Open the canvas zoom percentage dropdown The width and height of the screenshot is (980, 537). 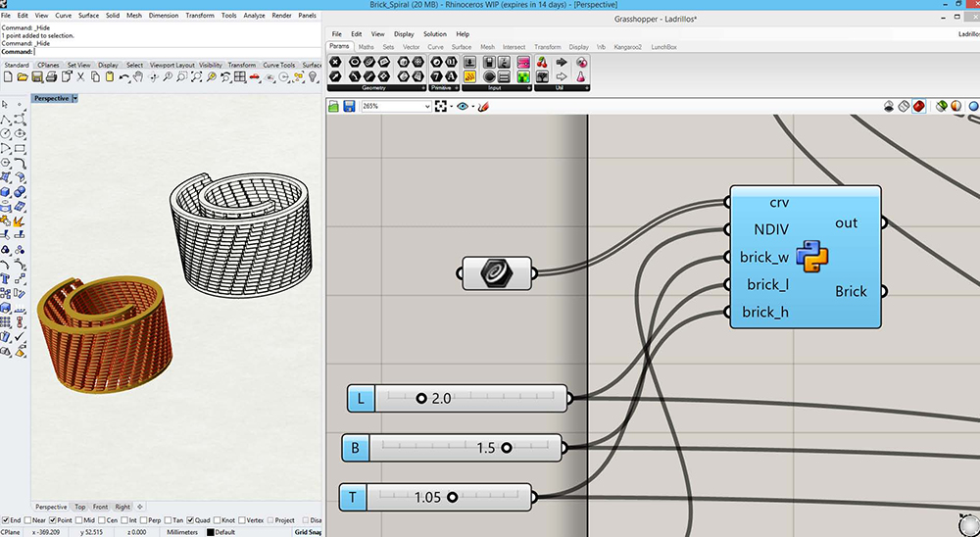427,106
